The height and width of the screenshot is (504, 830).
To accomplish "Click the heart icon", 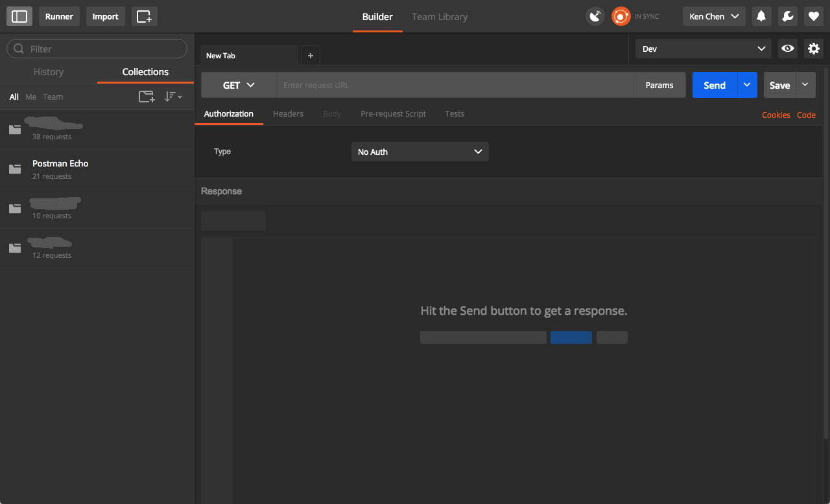I will [814, 16].
